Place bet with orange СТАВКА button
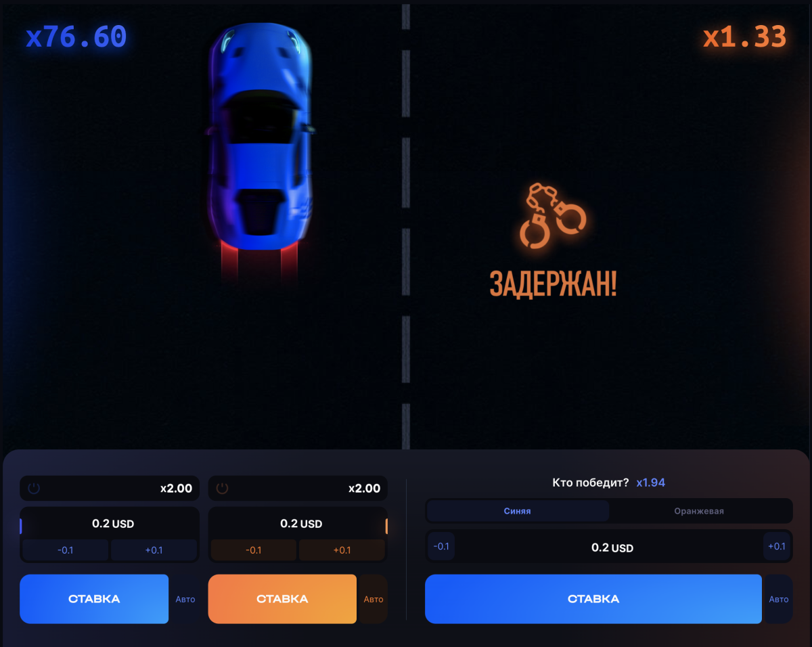The height and width of the screenshot is (647, 812). pos(282,599)
